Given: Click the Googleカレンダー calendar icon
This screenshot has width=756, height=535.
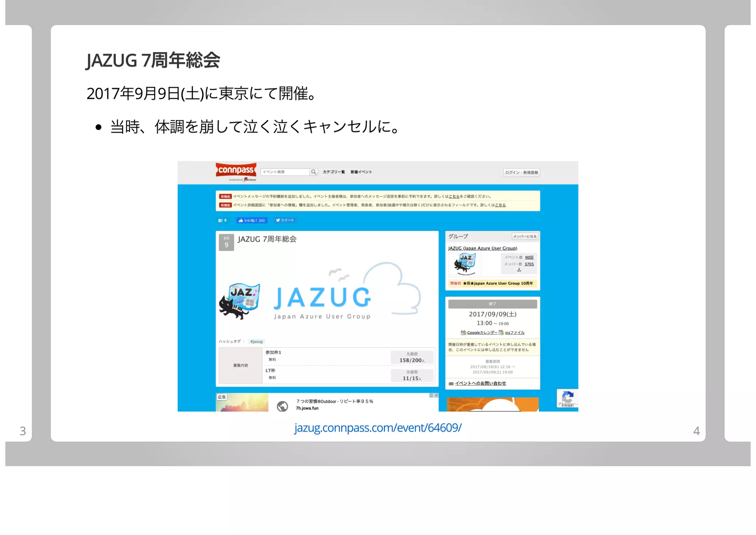Looking at the screenshot, I should tap(463, 333).
